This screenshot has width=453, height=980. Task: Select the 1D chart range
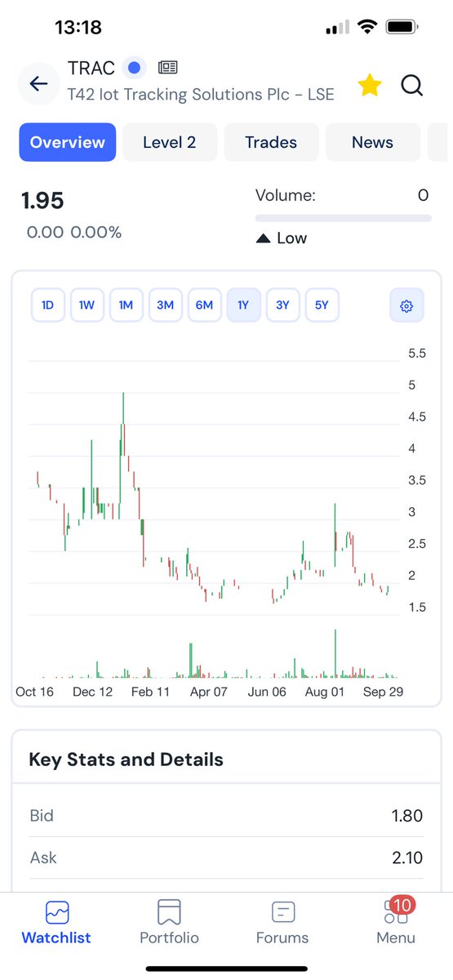coord(47,305)
